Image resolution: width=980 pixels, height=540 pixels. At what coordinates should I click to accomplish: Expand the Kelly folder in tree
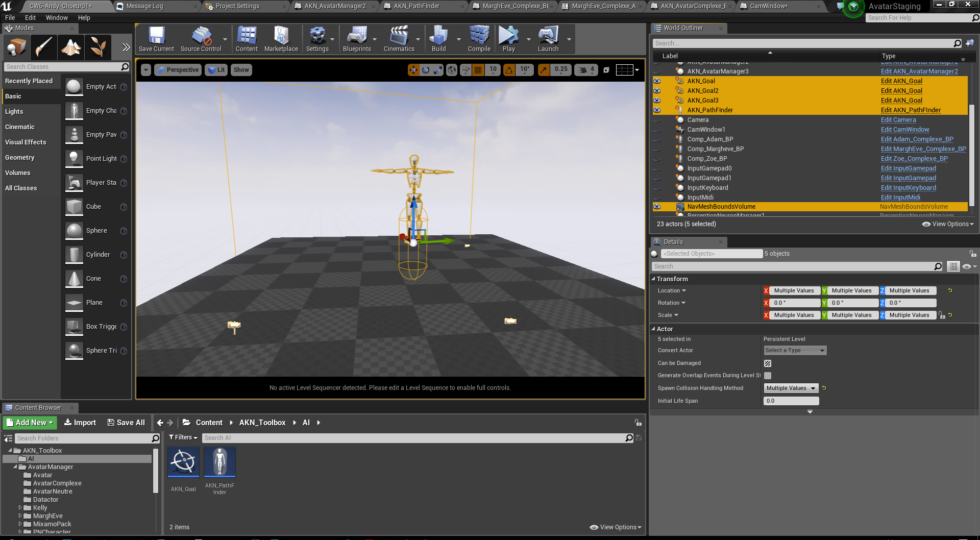(x=20, y=507)
